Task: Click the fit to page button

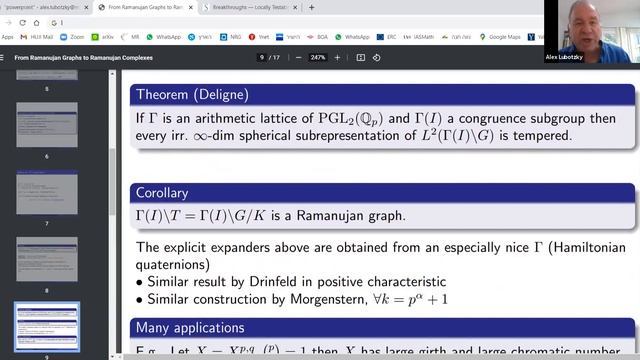Action: pyautogui.click(x=360, y=58)
